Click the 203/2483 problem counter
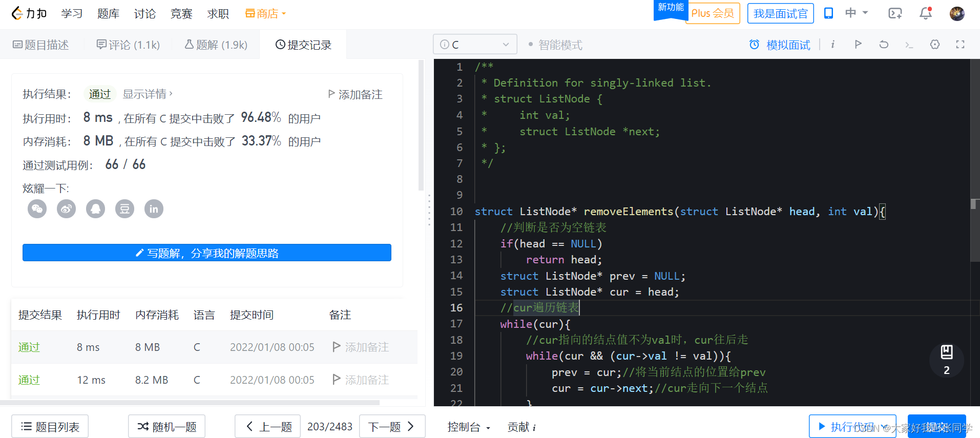Image resolution: width=980 pixels, height=438 pixels. pyautogui.click(x=330, y=426)
